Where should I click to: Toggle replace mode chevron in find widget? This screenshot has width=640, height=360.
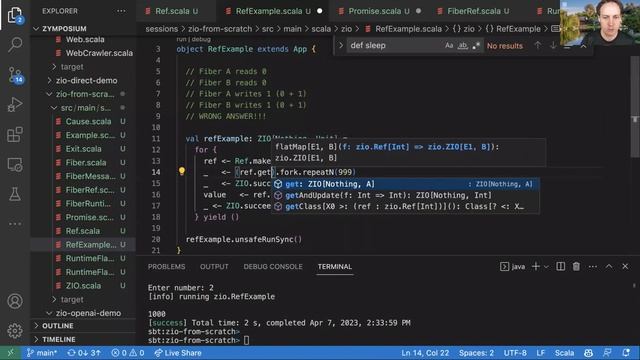click(x=341, y=45)
